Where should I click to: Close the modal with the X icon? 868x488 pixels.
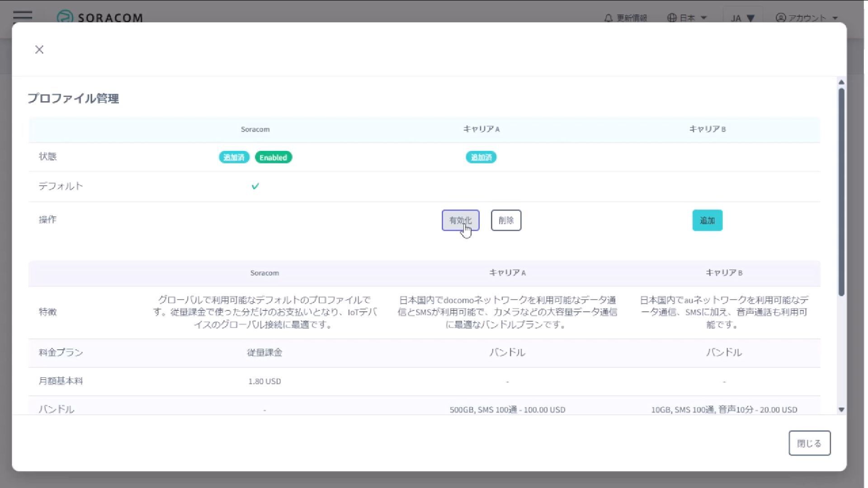pyautogui.click(x=39, y=50)
